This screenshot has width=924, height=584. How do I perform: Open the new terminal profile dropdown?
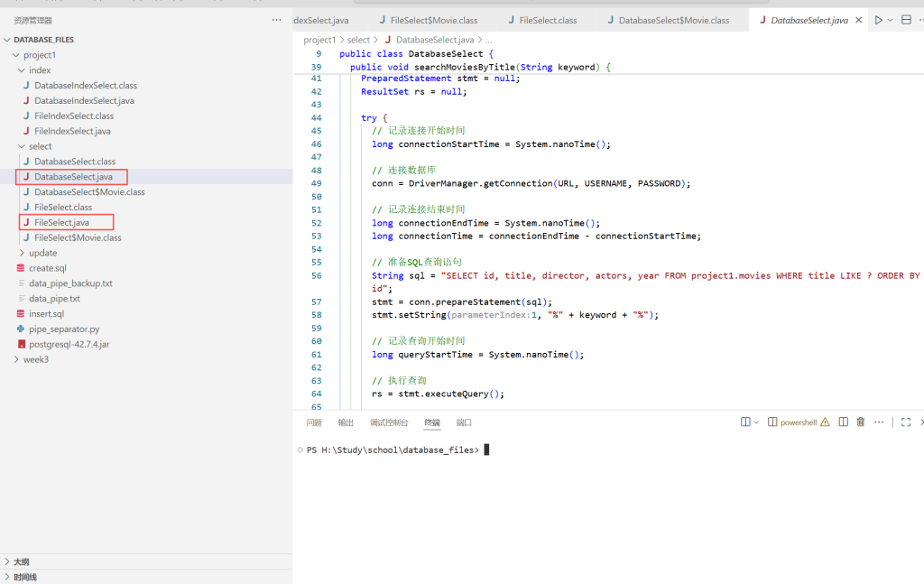coord(756,422)
